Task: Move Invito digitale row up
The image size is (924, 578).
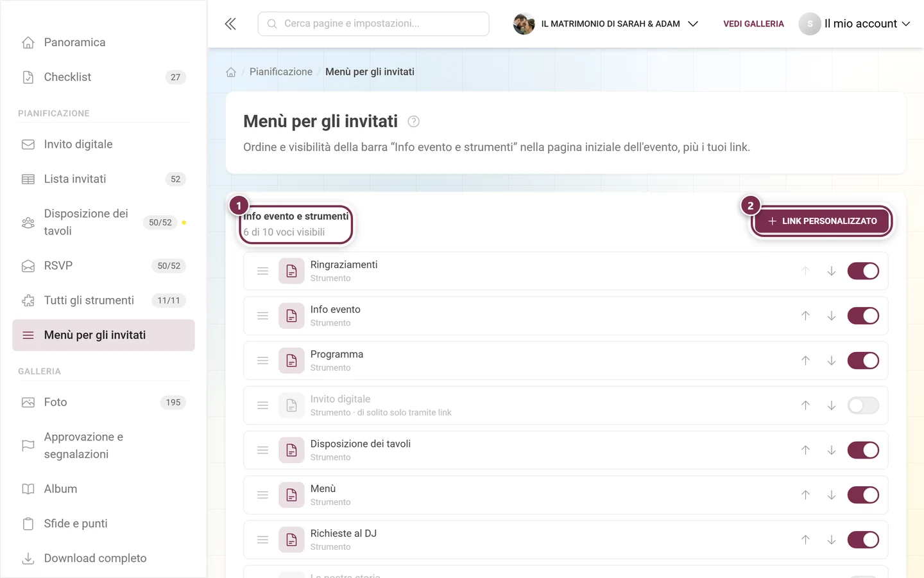Action: tap(805, 405)
